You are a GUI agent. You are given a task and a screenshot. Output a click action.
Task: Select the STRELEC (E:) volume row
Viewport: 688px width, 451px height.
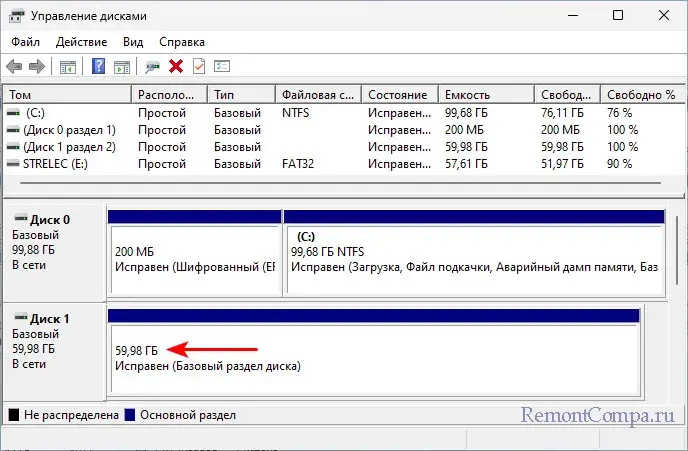click(344, 164)
